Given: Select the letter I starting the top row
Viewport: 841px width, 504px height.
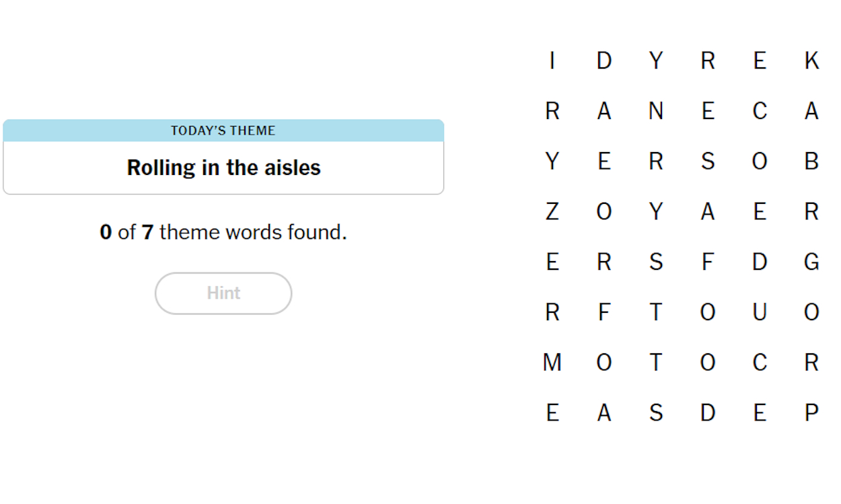Looking at the screenshot, I should (x=552, y=61).
